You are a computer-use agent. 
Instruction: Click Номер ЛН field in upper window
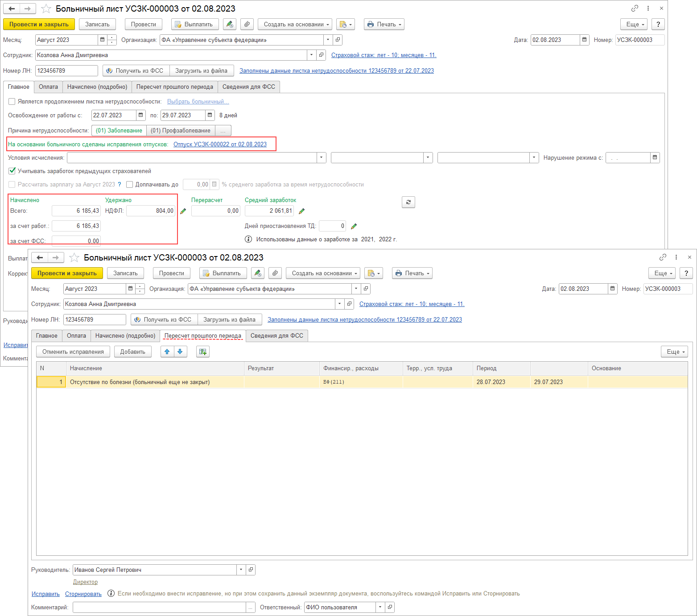click(x=66, y=70)
